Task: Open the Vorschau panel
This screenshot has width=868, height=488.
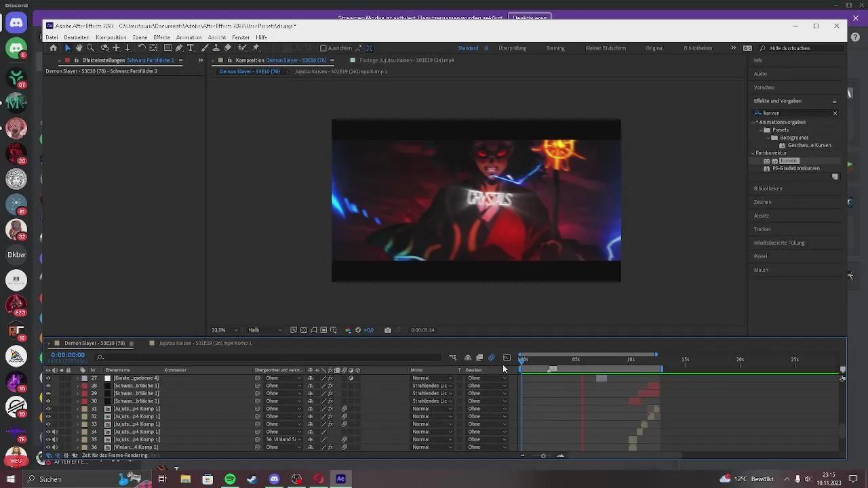Action: click(764, 87)
